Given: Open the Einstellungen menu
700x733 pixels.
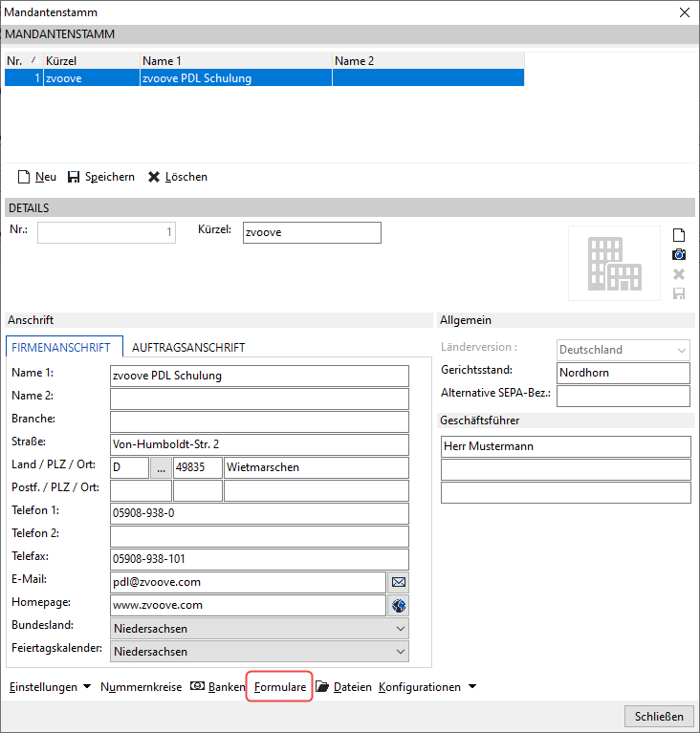Looking at the screenshot, I should pyautogui.click(x=44, y=687).
